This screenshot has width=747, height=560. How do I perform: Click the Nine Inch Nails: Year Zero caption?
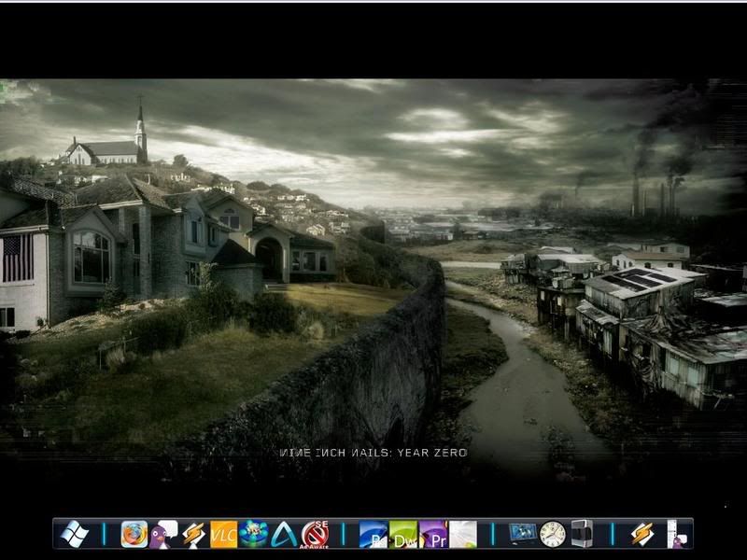point(373,453)
